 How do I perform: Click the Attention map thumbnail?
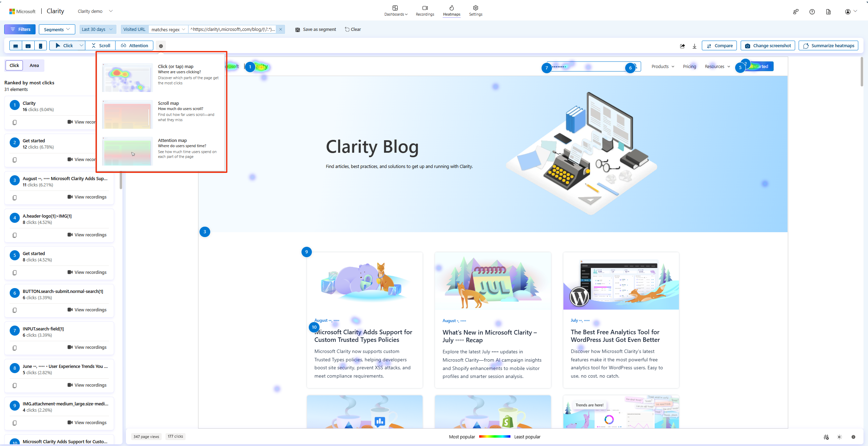pos(127,151)
